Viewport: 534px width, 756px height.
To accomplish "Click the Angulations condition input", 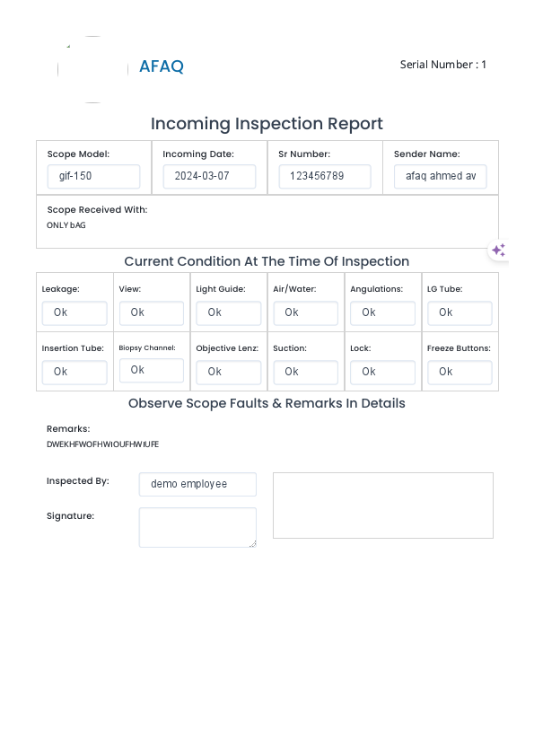I will click(x=382, y=312).
